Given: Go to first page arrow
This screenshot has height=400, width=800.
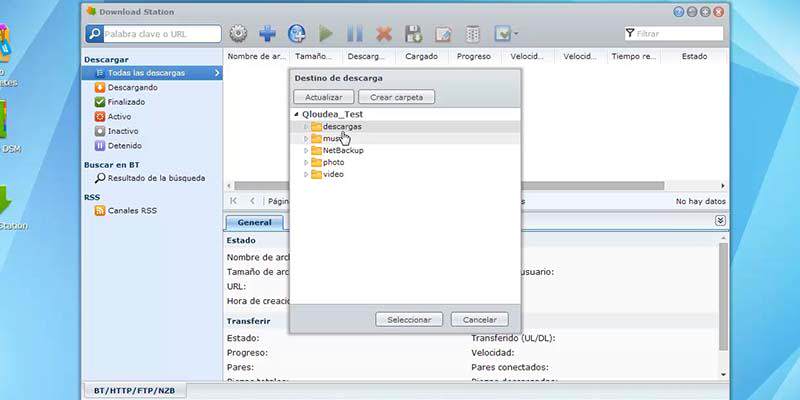Looking at the screenshot, I should click(233, 201).
